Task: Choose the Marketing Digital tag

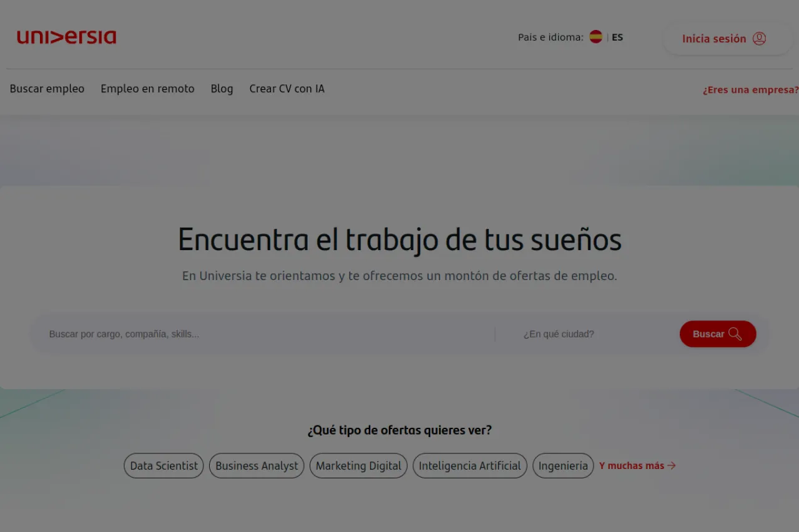Action: [358, 466]
